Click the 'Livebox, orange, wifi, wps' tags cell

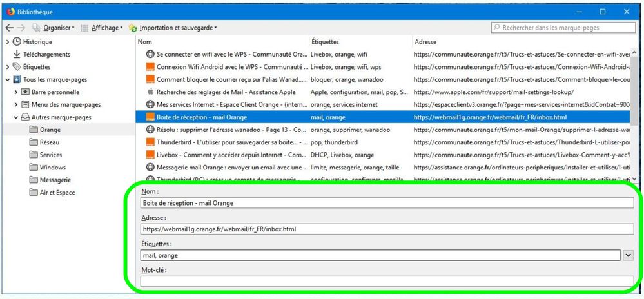346,67
